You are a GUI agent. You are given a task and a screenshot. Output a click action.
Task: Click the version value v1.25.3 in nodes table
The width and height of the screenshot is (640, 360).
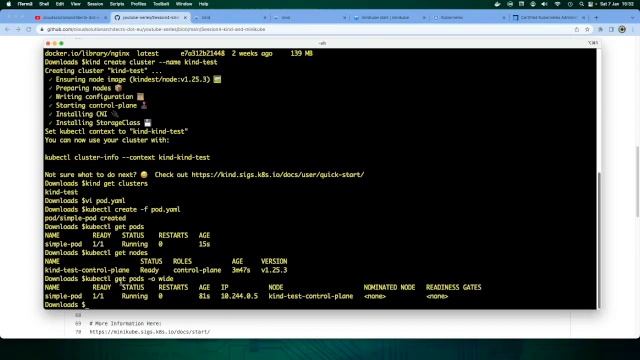pos(274,270)
